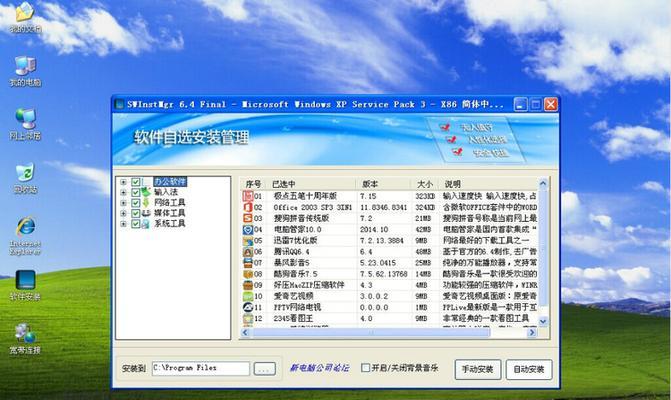Select the 办公软件 category label

pyautogui.click(x=170, y=182)
